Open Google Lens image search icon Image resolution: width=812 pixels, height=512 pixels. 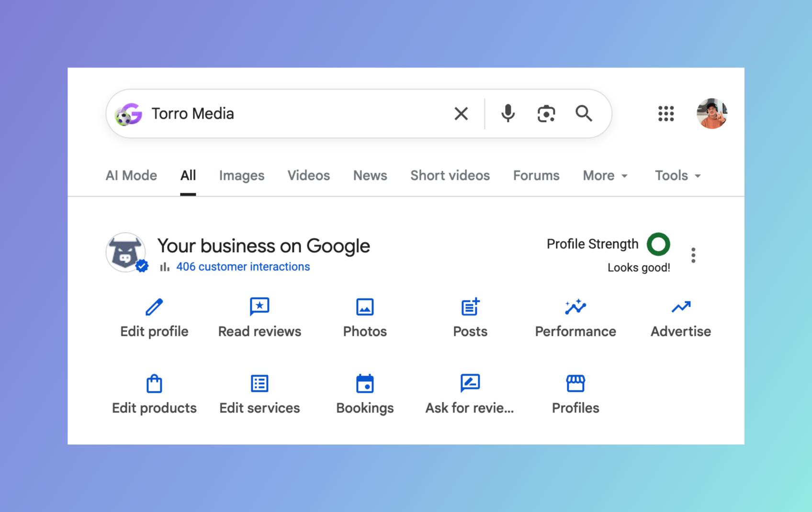[x=546, y=114]
